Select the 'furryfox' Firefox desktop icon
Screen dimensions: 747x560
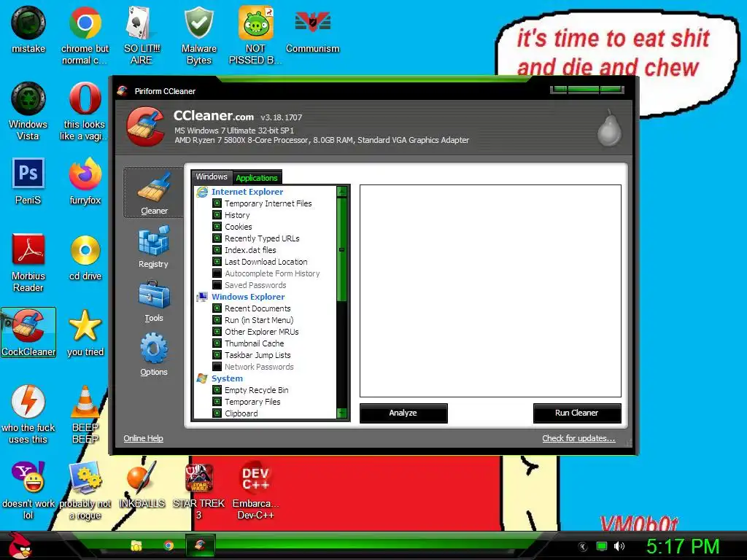pos(85,174)
